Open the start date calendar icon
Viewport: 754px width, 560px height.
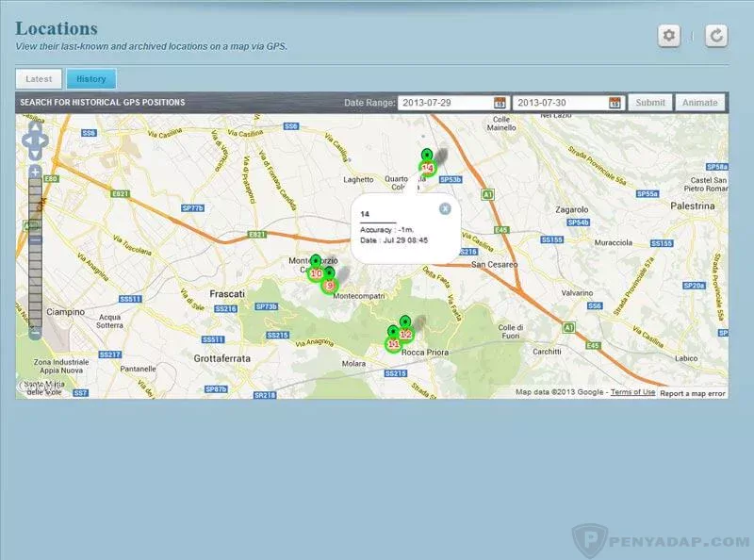500,103
